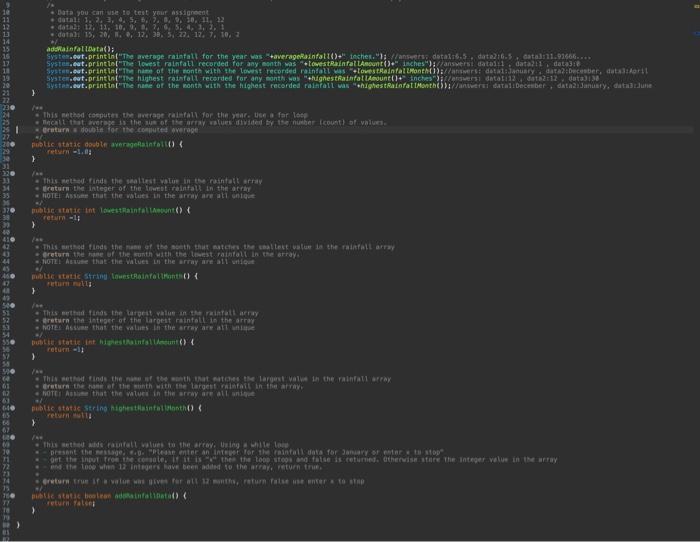Collapse the Javadoc comment starting at line 41
The image size is (700, 542).
pos(12,240)
